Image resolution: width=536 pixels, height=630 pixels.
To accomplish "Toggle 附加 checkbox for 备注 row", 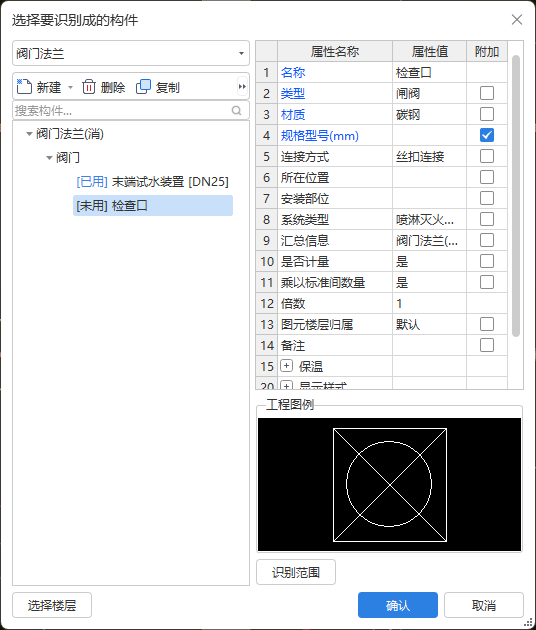I will (x=487, y=345).
